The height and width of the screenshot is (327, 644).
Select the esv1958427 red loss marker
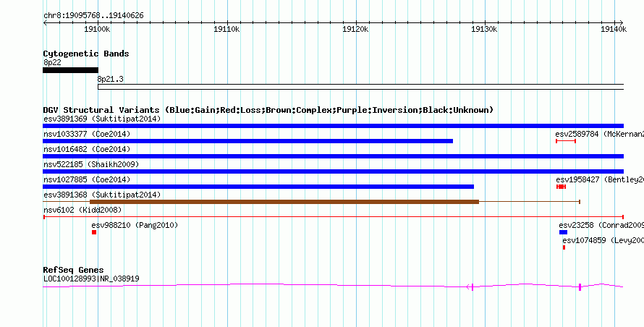[561, 187]
